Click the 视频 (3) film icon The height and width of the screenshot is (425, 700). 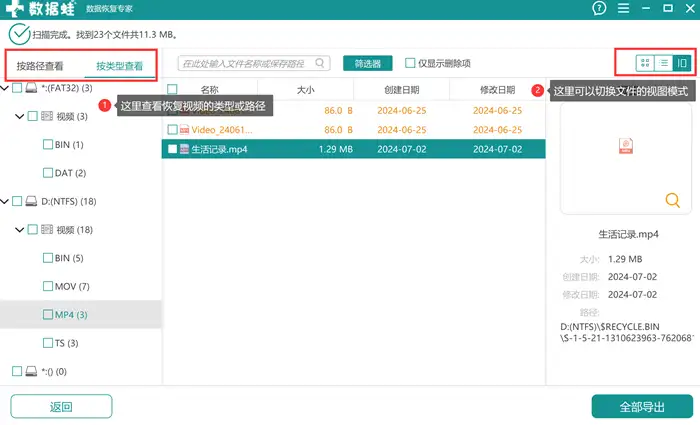pyautogui.click(x=47, y=116)
